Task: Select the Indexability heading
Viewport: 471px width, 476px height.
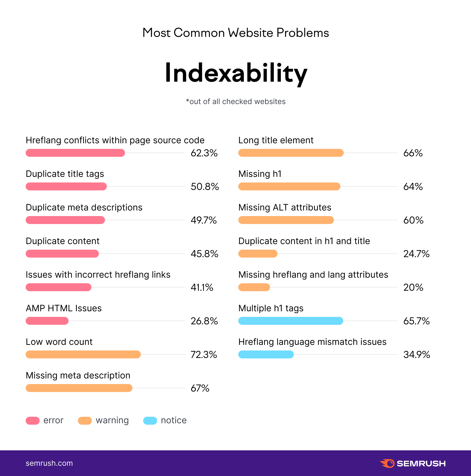Action: click(x=236, y=73)
